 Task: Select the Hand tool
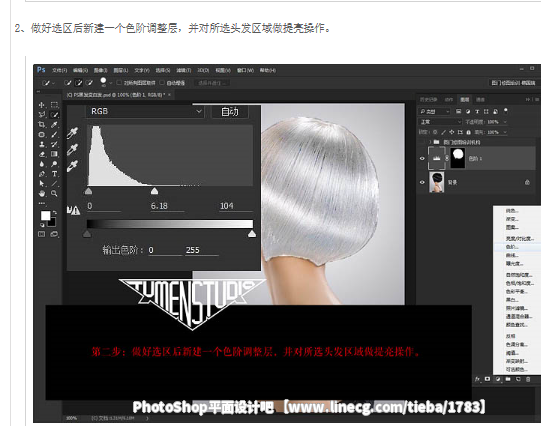pos(42,194)
